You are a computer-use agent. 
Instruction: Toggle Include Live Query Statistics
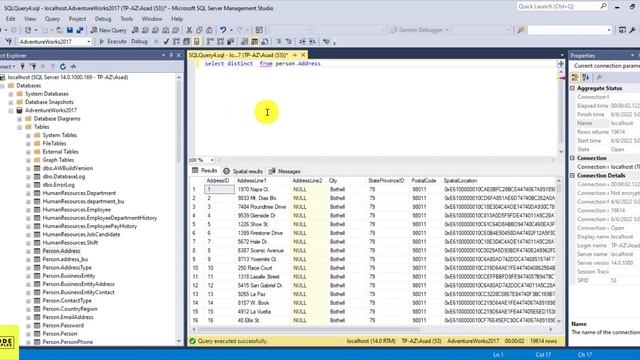pyautogui.click(x=220, y=42)
